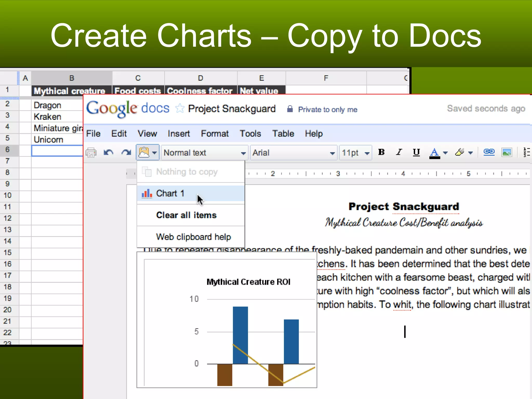Click the Miniature giraffe cell
Viewport: 532px width, 399px height.
pyautogui.click(x=57, y=128)
